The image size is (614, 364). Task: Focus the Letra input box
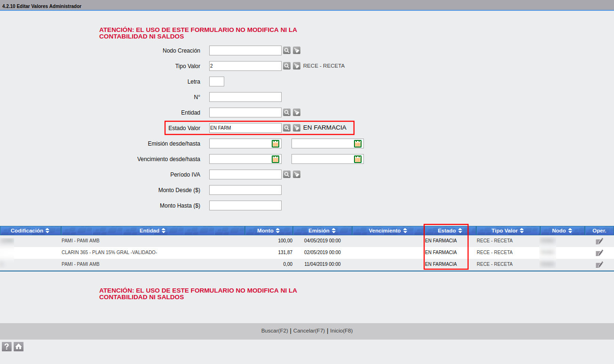[x=216, y=82]
